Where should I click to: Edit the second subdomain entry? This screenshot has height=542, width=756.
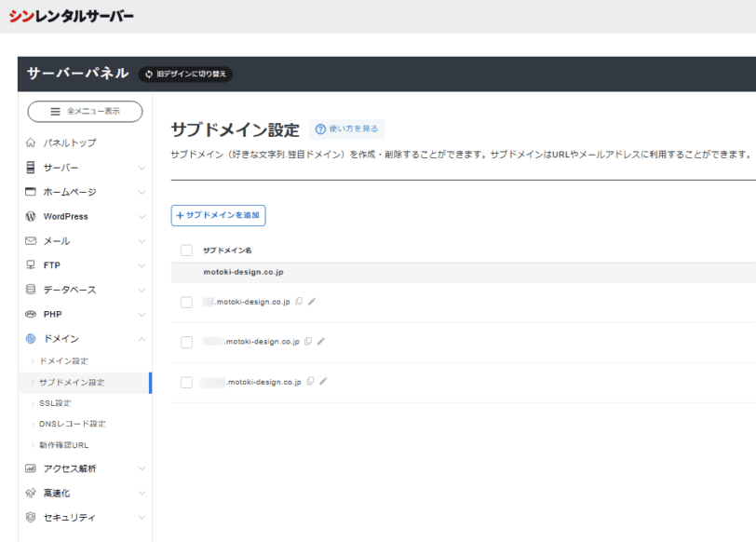pos(321,342)
